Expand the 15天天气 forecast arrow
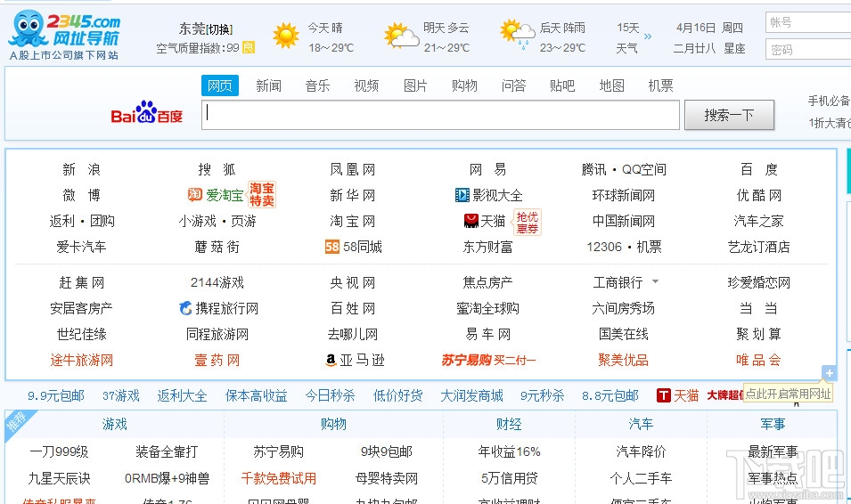The image size is (851, 504). click(648, 37)
